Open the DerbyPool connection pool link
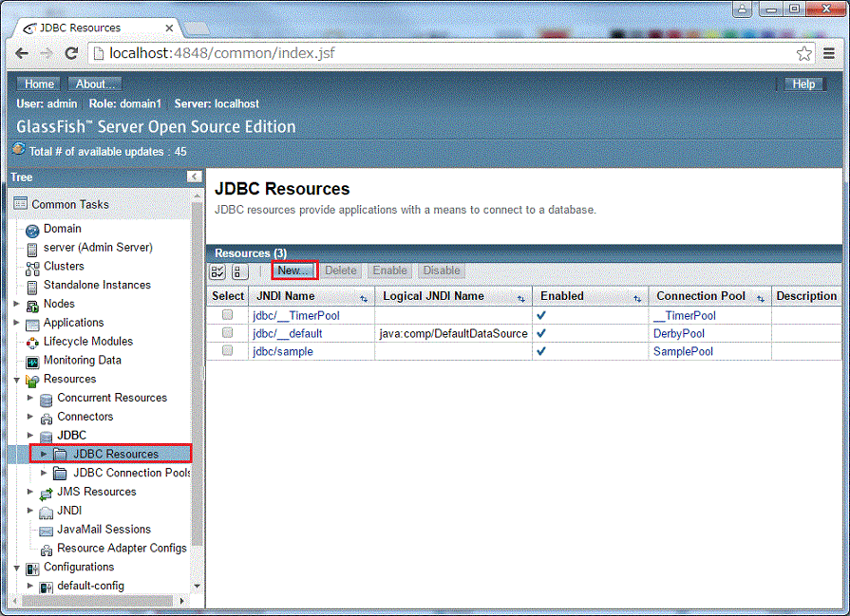This screenshot has width=850, height=616. [679, 333]
